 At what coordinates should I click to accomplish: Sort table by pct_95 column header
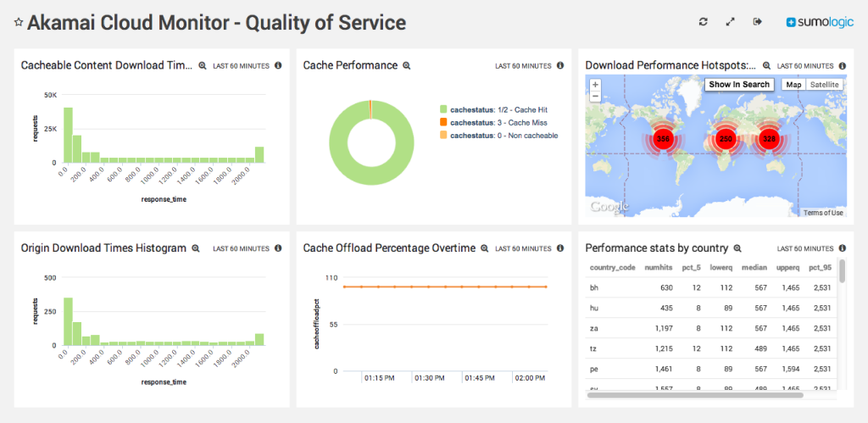tap(820, 267)
